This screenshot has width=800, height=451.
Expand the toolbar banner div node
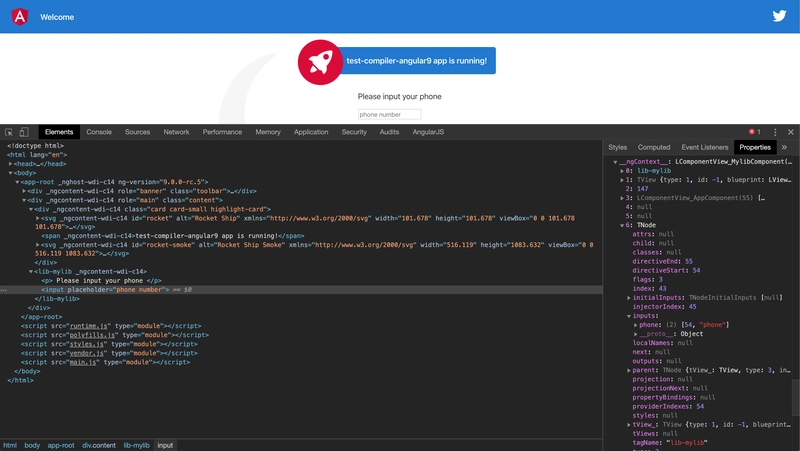(x=23, y=191)
